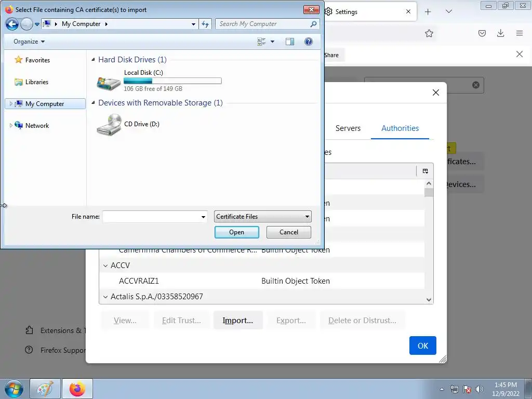Select the CD Drive (D:) icon
This screenshot has width=532, height=399.
point(109,125)
